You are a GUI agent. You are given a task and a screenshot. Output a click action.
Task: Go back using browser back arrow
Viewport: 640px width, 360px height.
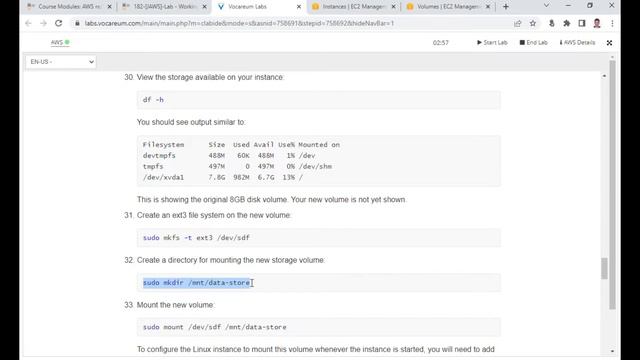pos(28,23)
